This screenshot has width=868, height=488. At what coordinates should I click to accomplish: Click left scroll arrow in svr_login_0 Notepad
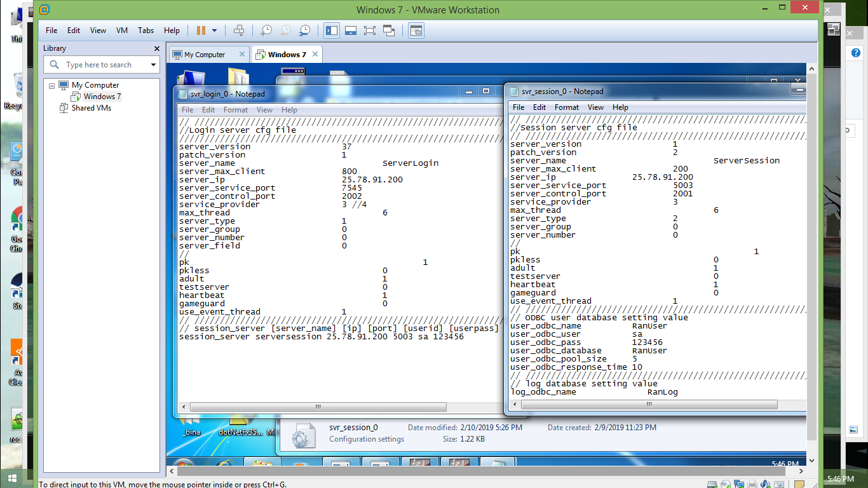pos(184,407)
